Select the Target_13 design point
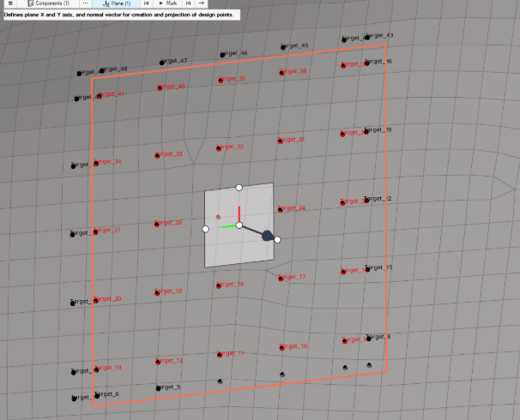Image resolution: width=520 pixels, height=420 pixels. click(x=96, y=369)
